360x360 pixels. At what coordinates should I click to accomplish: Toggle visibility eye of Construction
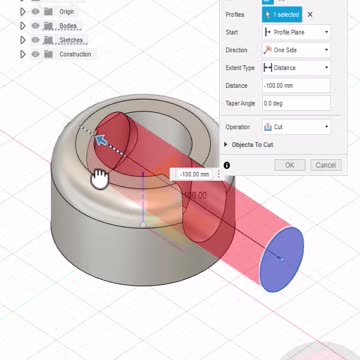35,54
